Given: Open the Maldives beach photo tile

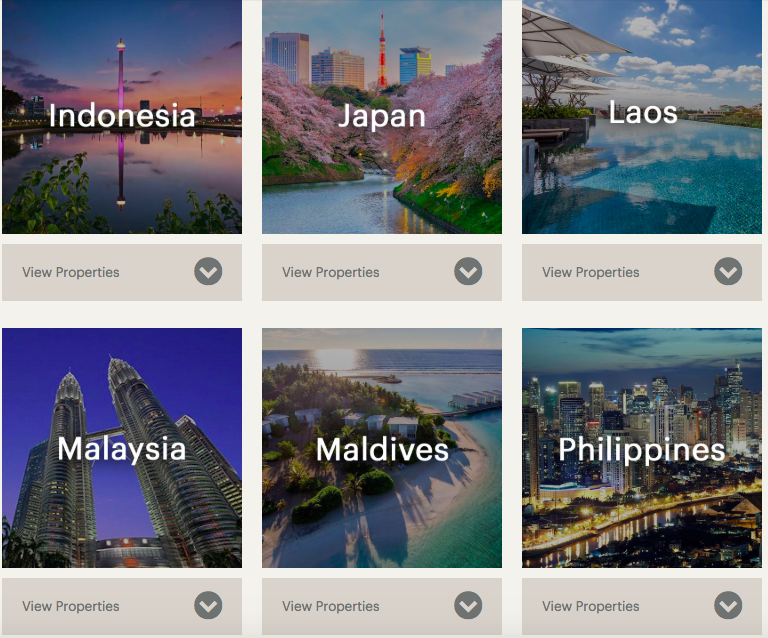Looking at the screenshot, I should coord(382,448).
